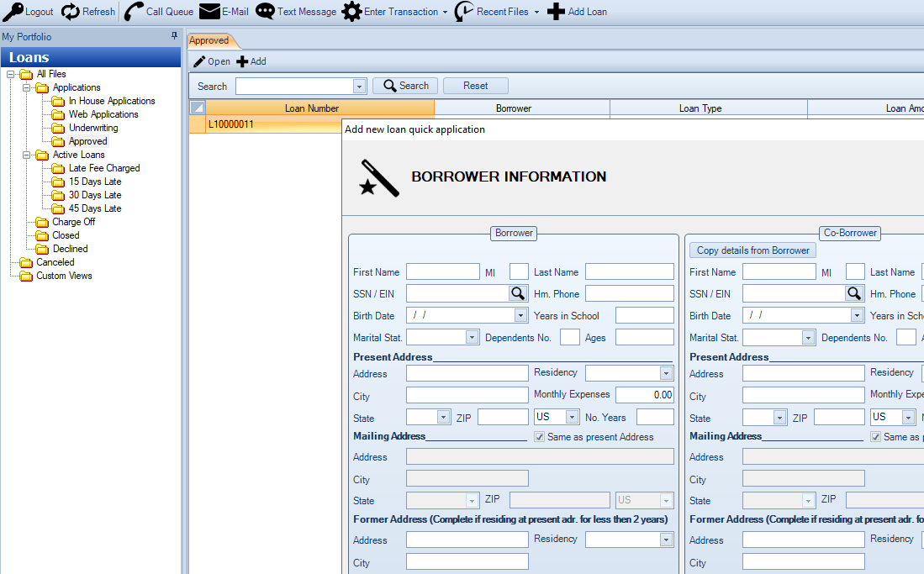Click the E-Mail envelope icon
Image resolution: width=924 pixels, height=574 pixels.
point(209,11)
